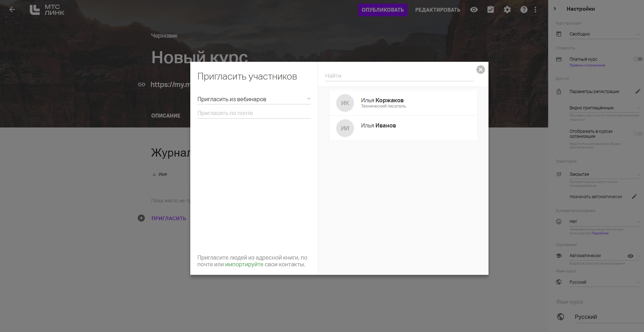
Task: Open the Закрытая trajectory dropdown
Action: (605, 174)
